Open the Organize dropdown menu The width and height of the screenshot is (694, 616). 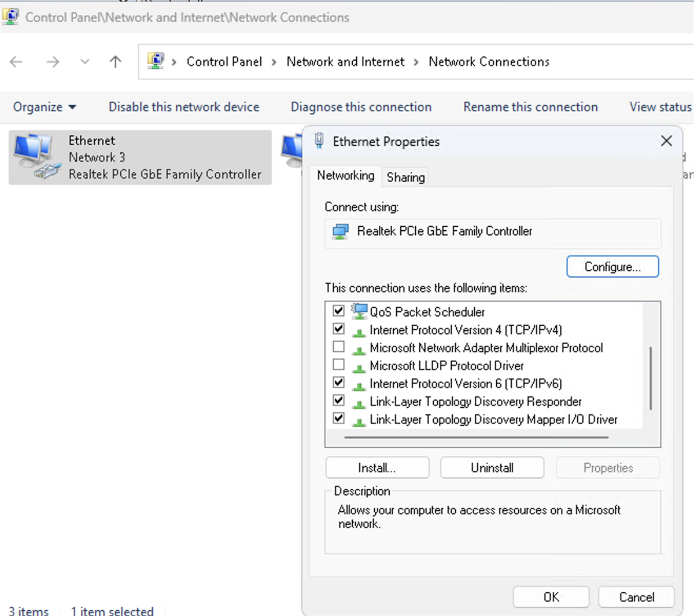[45, 107]
